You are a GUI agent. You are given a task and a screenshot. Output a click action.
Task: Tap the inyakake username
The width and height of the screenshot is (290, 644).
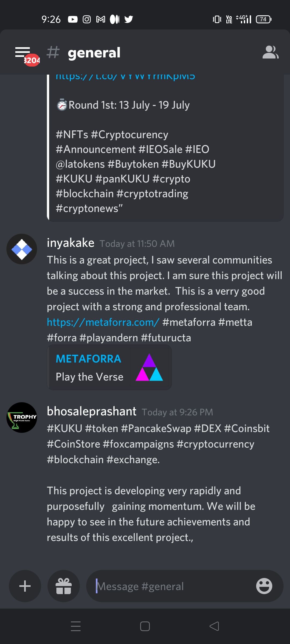71,243
